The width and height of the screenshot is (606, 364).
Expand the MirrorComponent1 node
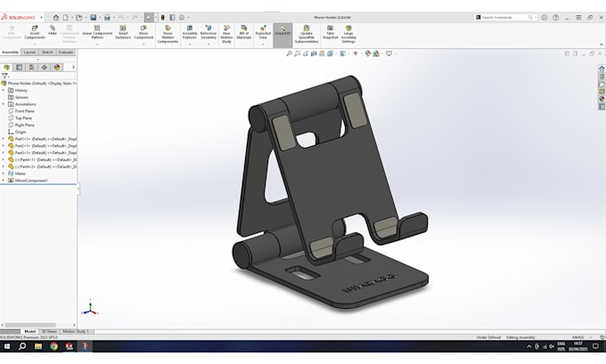(4, 181)
